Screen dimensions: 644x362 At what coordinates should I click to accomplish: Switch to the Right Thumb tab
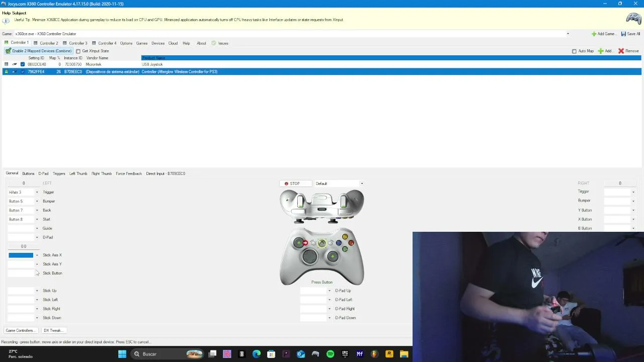click(x=102, y=173)
